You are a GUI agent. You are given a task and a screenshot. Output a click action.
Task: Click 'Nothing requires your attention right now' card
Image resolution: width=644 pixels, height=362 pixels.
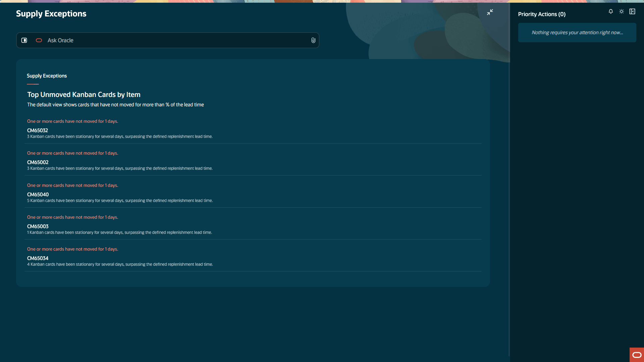pos(577,33)
